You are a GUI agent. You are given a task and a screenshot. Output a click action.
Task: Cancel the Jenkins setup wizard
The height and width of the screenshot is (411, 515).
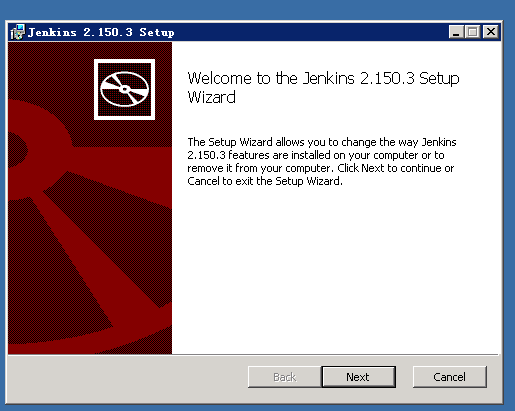click(450, 377)
